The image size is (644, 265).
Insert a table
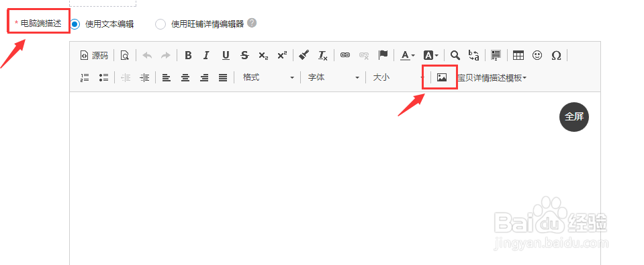tap(518, 55)
